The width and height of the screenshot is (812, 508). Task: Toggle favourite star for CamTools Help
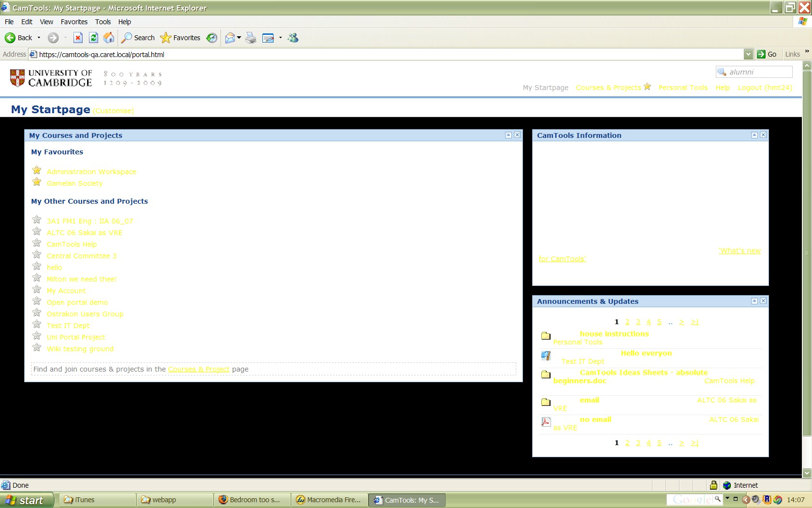[x=37, y=243]
